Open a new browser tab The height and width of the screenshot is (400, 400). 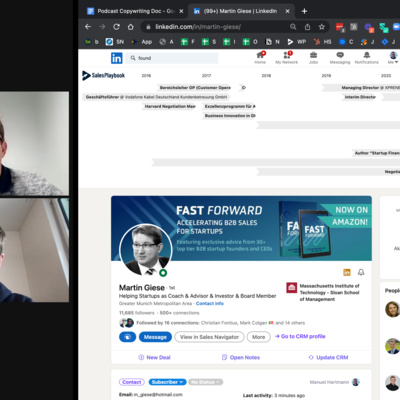(x=304, y=11)
